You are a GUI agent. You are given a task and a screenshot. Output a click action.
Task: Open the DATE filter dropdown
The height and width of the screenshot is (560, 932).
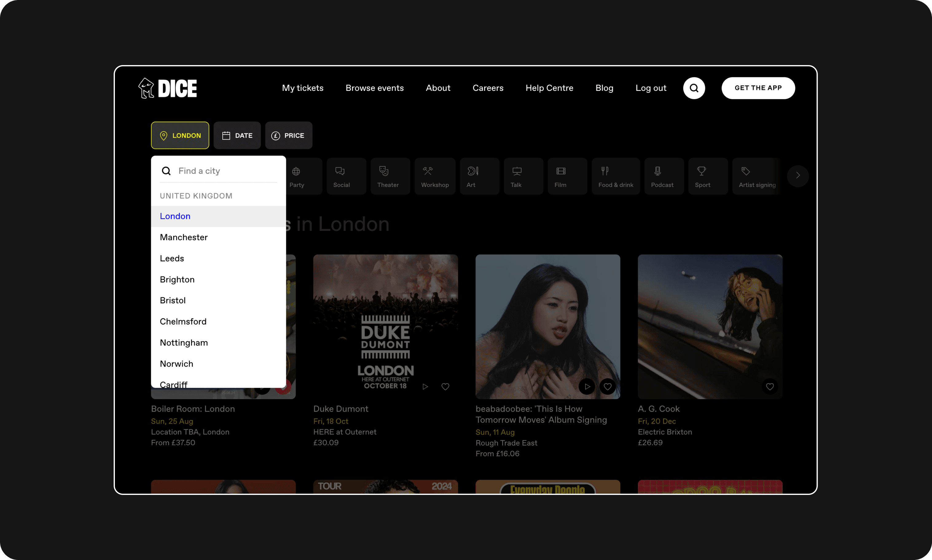237,135
